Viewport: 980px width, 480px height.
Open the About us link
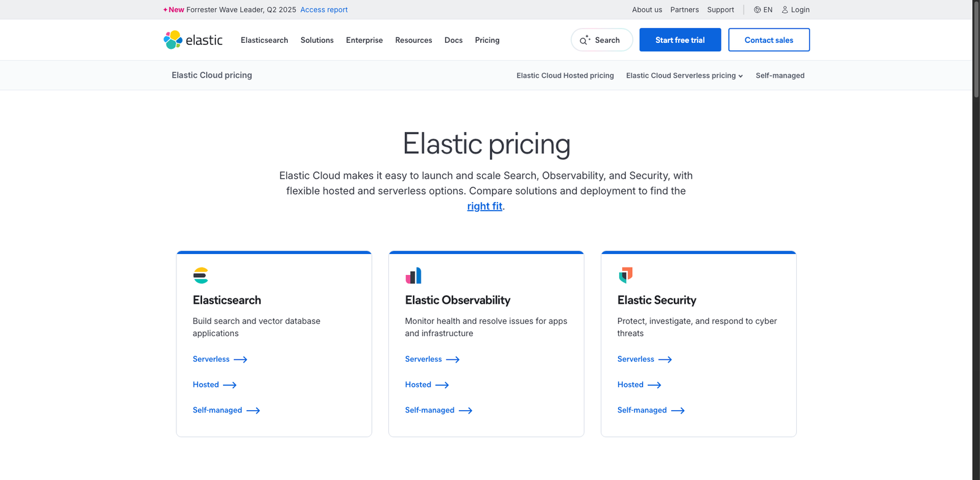pos(647,10)
